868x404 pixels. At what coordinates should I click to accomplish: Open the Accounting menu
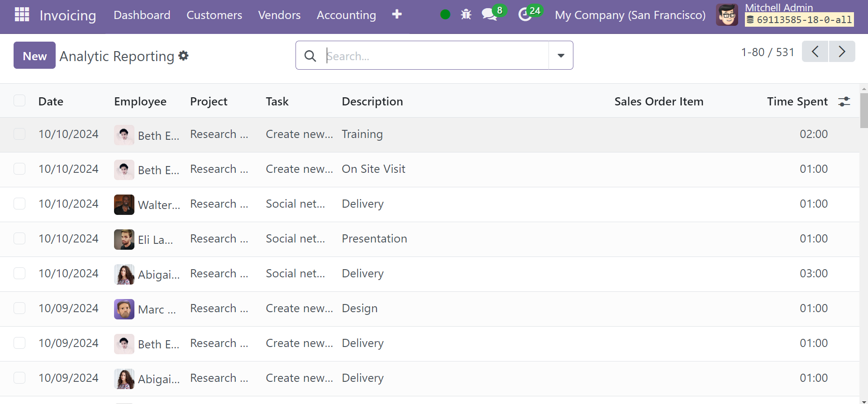pos(346,15)
